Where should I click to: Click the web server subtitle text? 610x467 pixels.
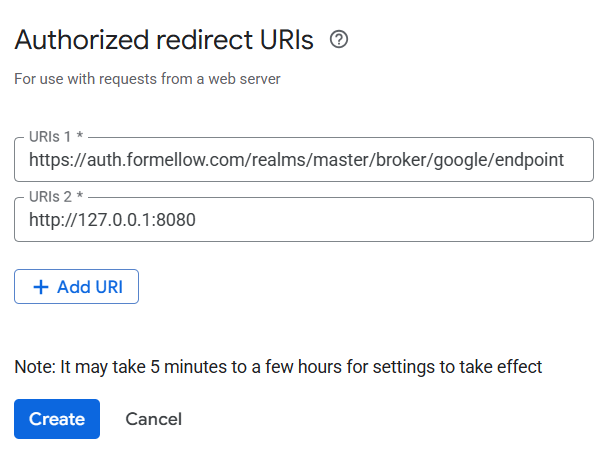(147, 79)
